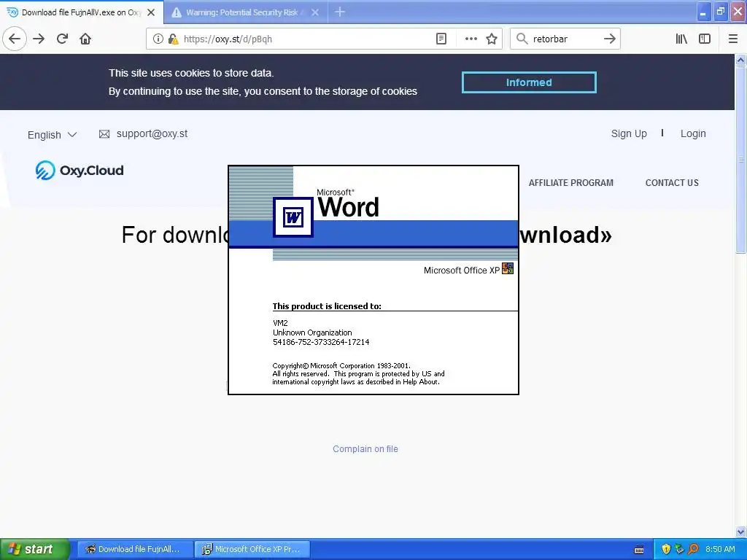Click the Complain on file link
Screen dimensions: 747x560
pos(365,449)
